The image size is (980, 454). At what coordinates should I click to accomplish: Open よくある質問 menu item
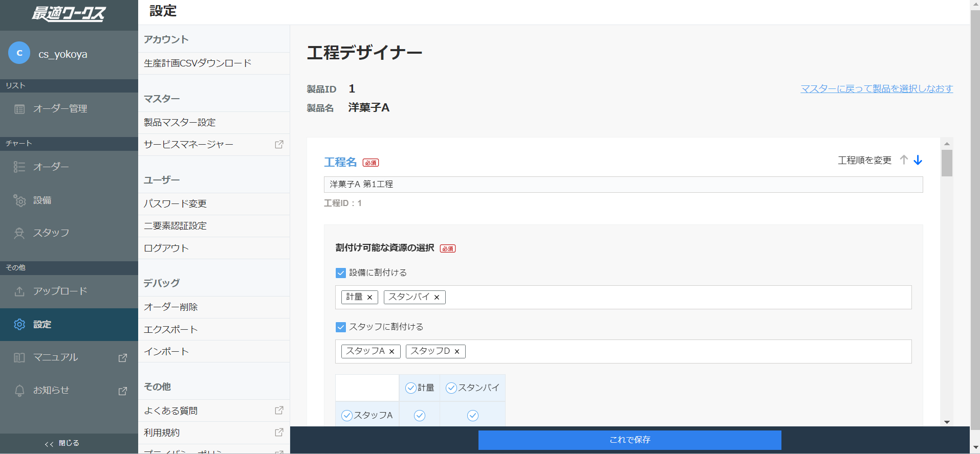coord(214,411)
